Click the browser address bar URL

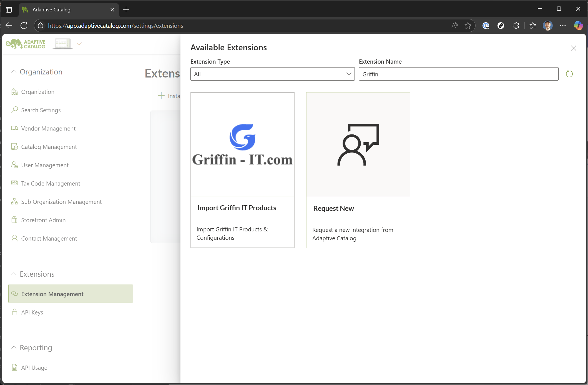(115, 26)
